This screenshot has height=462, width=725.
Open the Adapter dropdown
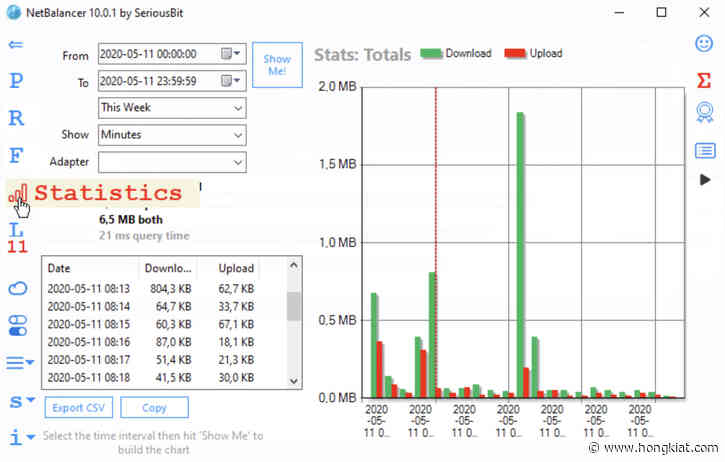pos(172,162)
